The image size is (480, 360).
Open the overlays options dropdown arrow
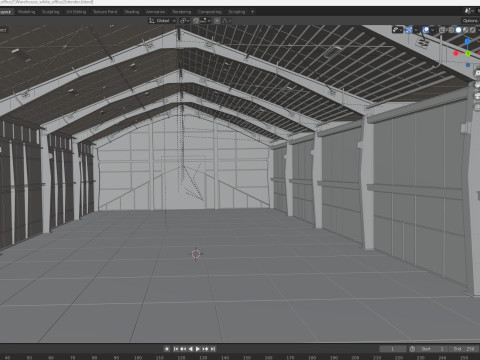click(432, 30)
